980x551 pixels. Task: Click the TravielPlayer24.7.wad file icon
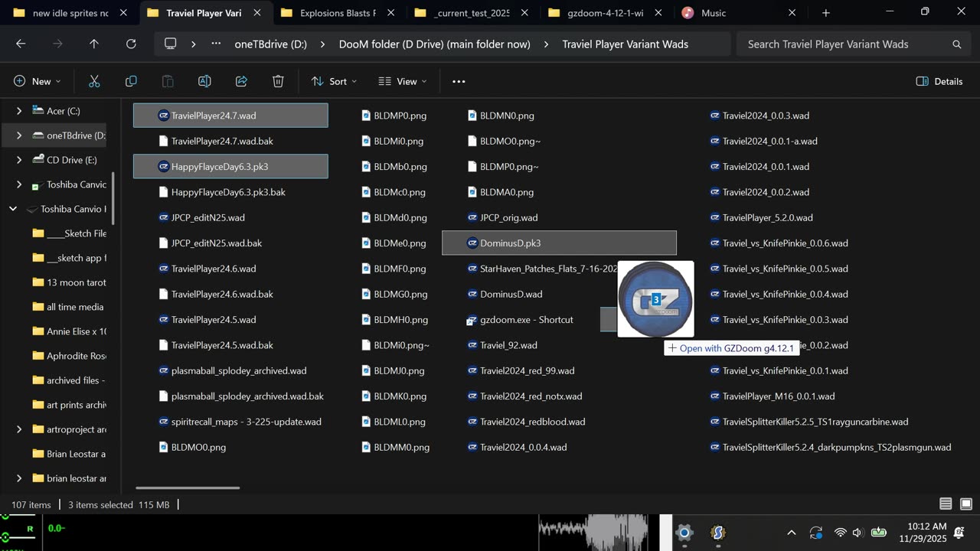(x=163, y=116)
